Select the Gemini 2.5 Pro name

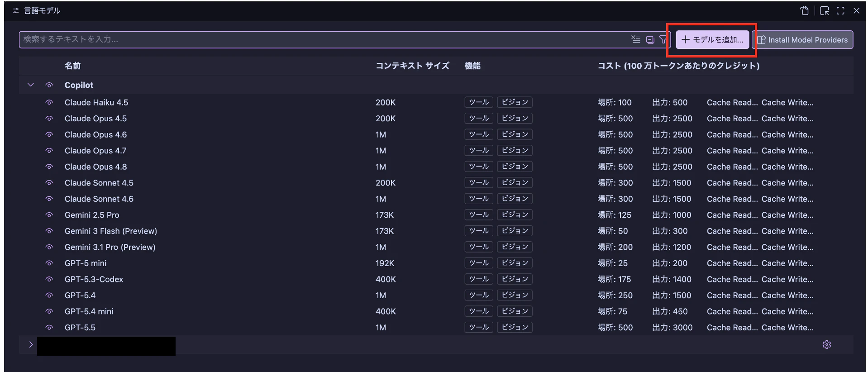click(92, 215)
